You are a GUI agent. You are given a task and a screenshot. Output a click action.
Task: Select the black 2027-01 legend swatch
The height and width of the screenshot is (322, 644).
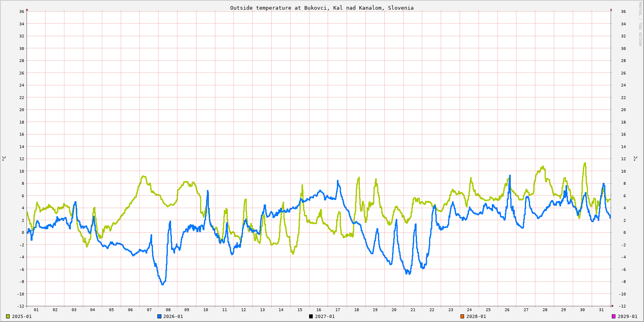point(311,316)
